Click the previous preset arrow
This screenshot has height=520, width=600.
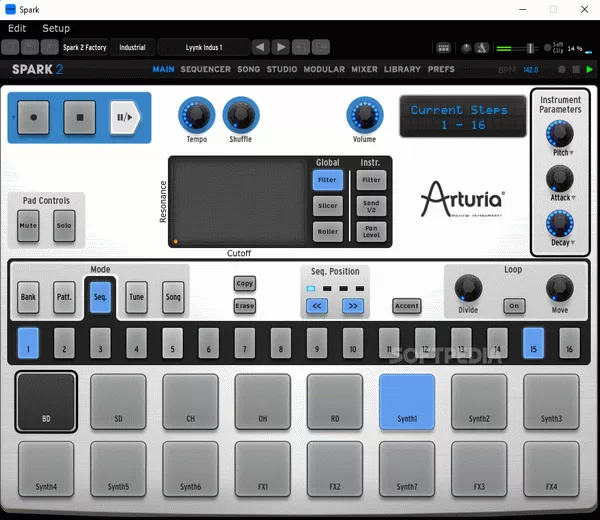260,47
